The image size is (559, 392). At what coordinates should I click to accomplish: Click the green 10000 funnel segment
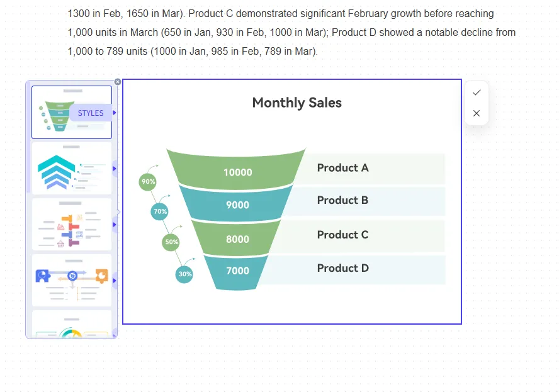[237, 172]
